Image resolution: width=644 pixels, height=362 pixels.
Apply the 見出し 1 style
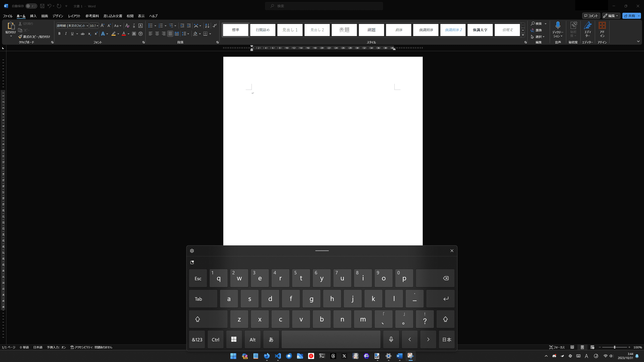click(x=290, y=30)
